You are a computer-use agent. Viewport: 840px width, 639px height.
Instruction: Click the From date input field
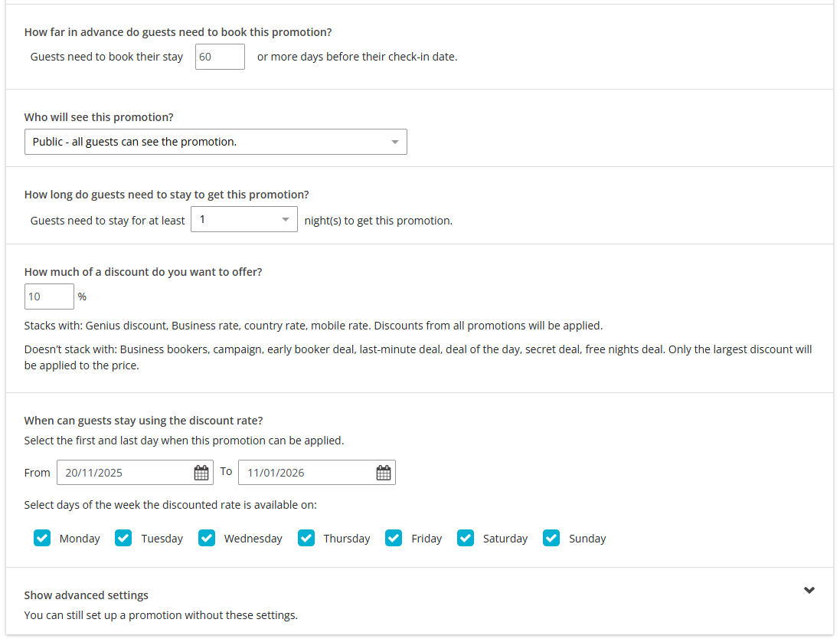coord(123,473)
